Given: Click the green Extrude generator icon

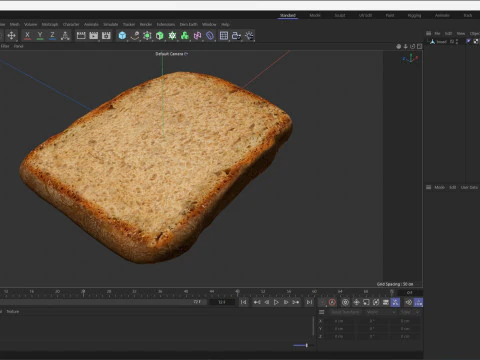Looking at the screenshot, I should [x=160, y=35].
